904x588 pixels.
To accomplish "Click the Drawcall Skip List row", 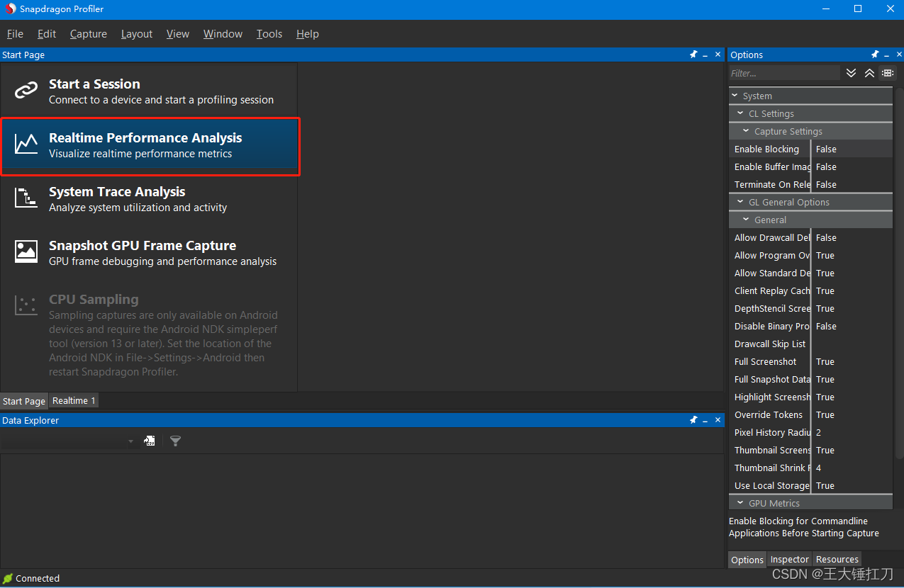I will (811, 344).
